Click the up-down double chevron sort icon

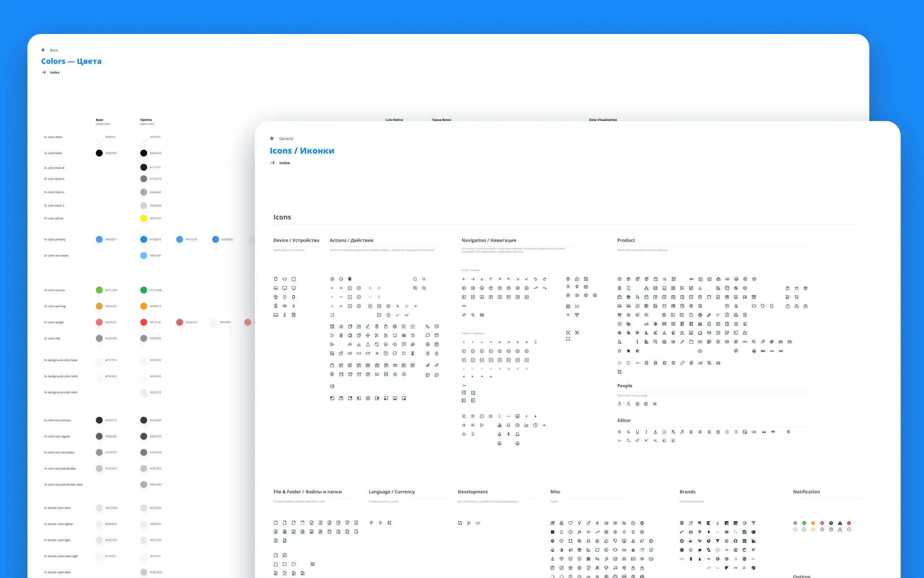[x=536, y=342]
